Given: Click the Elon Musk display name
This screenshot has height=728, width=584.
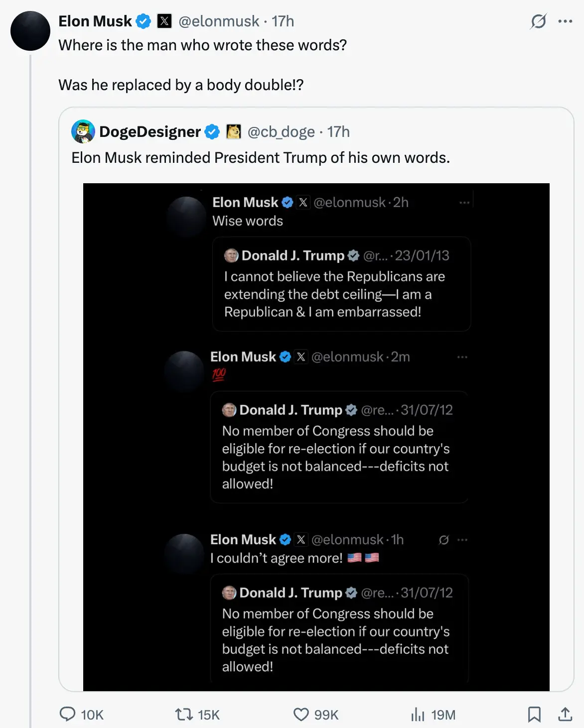Looking at the screenshot, I should pos(95,21).
